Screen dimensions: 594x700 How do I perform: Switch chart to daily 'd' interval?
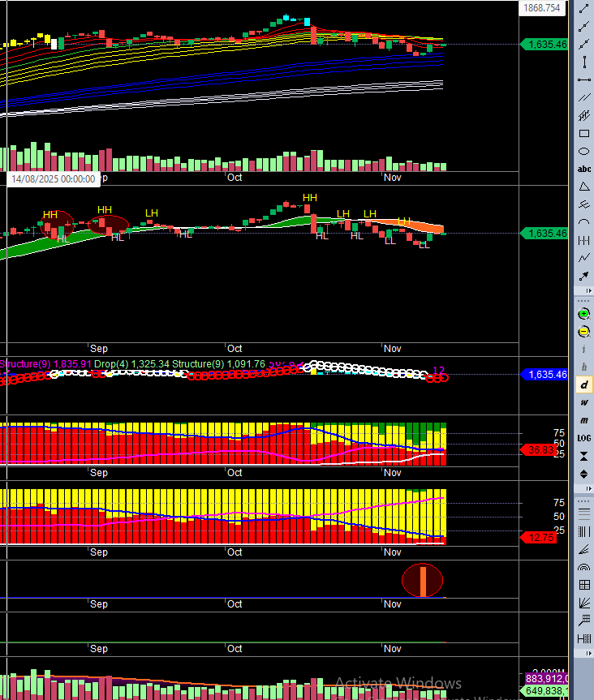tap(583, 384)
